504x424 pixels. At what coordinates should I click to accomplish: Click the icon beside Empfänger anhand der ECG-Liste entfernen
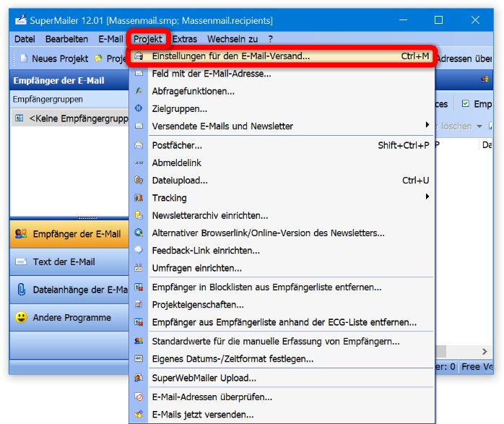[x=139, y=322]
